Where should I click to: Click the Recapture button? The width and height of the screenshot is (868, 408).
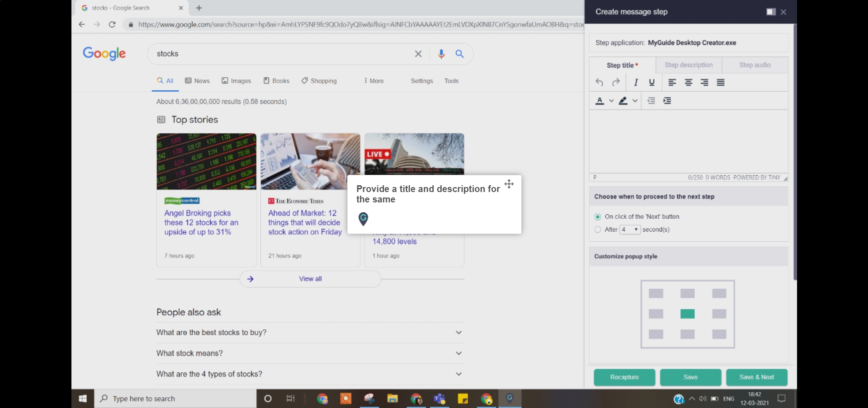(624, 377)
